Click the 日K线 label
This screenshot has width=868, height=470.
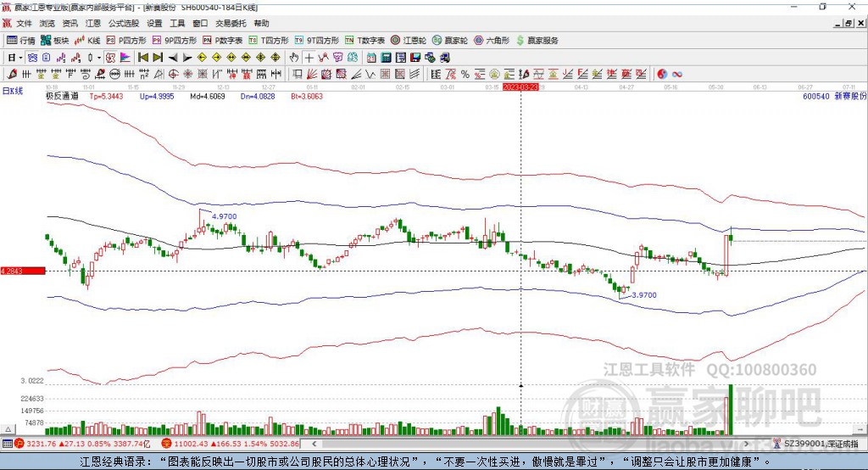click(12, 91)
